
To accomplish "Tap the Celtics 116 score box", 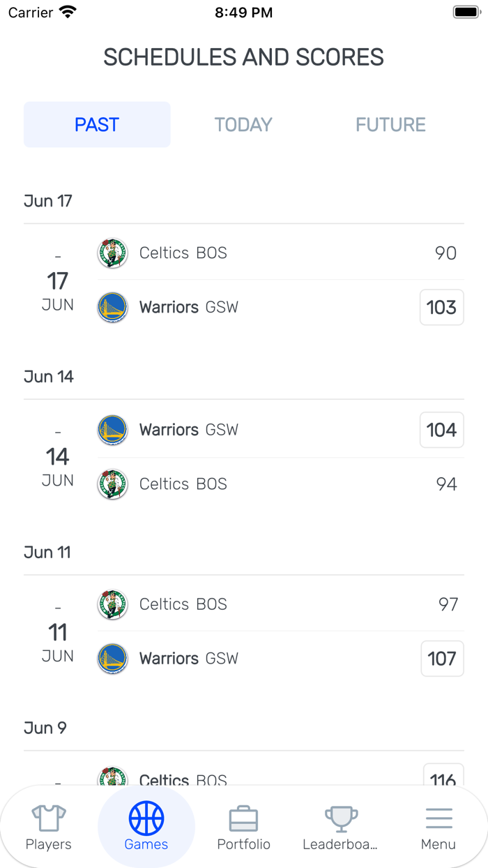I will (x=443, y=779).
